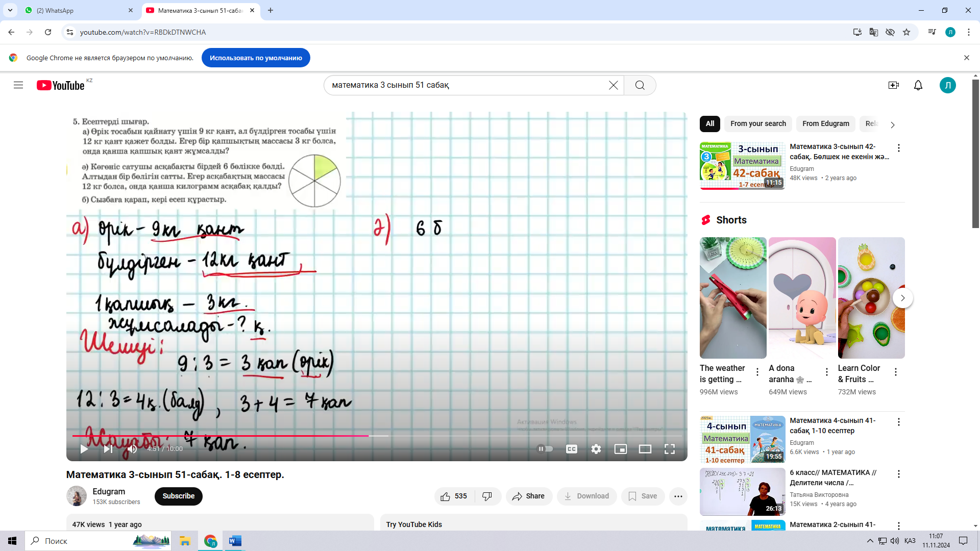Toggle autoplay switch
Image resolution: width=980 pixels, height=551 pixels.
coord(545,449)
